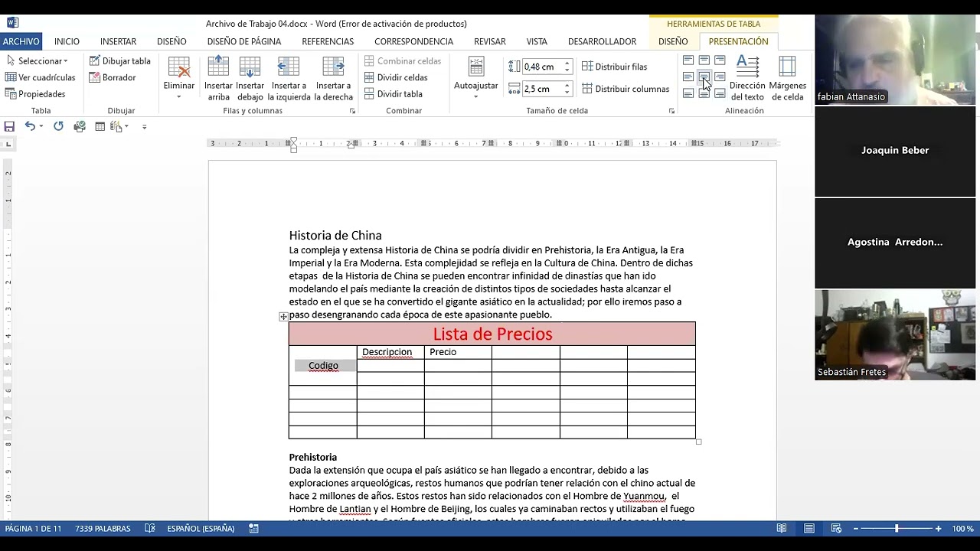Image resolution: width=980 pixels, height=551 pixels.
Task: Open Customize Quick Access Toolbar dropdown
Action: tap(144, 127)
